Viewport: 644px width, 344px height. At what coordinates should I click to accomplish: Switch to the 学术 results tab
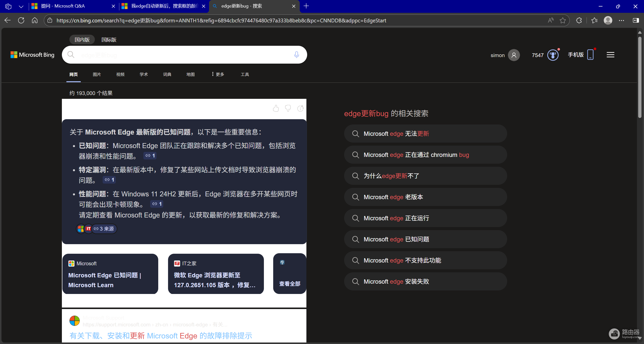coord(144,74)
